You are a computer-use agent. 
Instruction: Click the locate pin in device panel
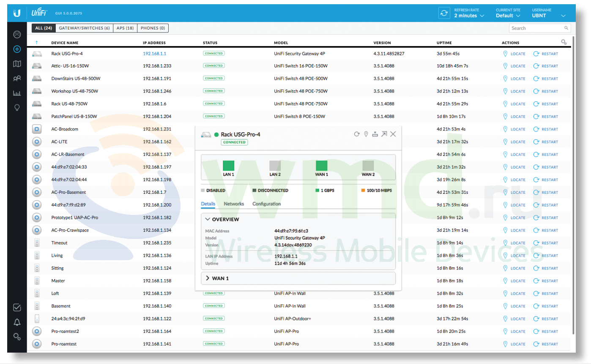(x=366, y=134)
